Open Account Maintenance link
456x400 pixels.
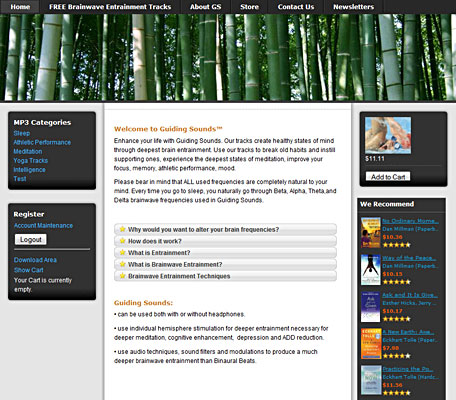point(43,226)
